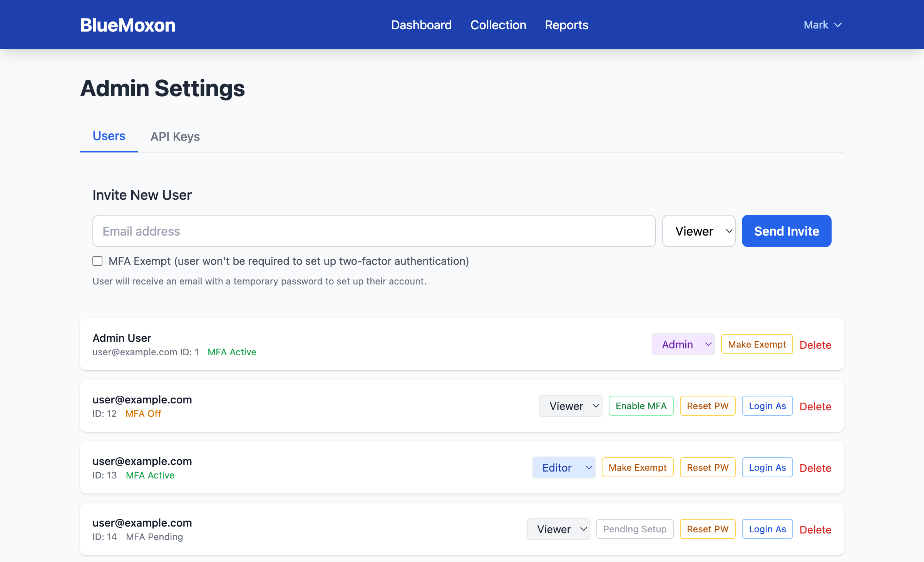Open the invite role Viewer dropdown
The image size is (924, 562).
[698, 231]
